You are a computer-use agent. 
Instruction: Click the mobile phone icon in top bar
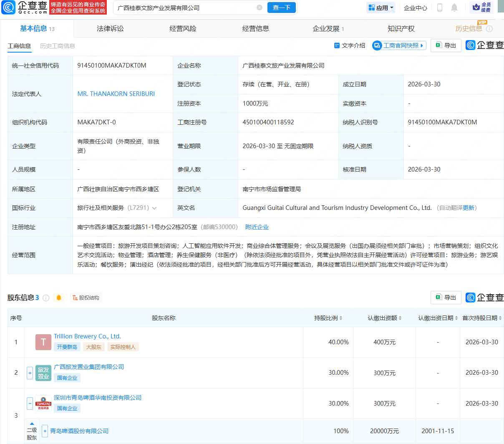pos(439,7)
